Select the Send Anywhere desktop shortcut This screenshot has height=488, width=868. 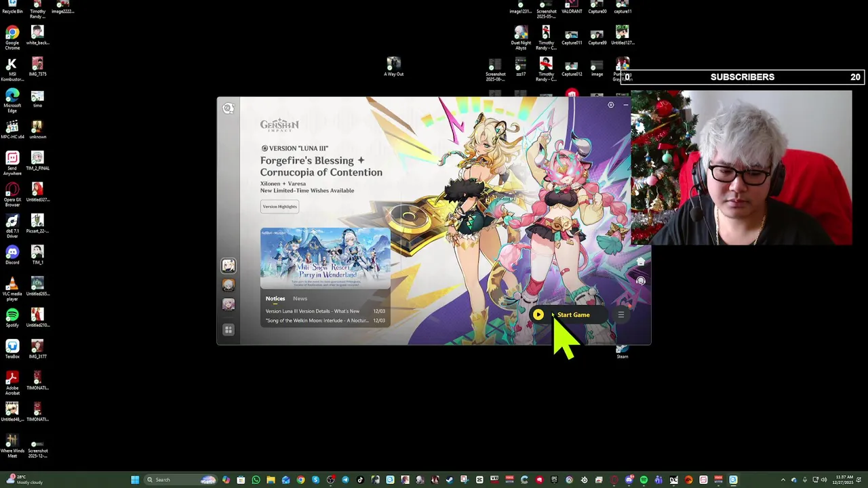pyautogui.click(x=12, y=163)
